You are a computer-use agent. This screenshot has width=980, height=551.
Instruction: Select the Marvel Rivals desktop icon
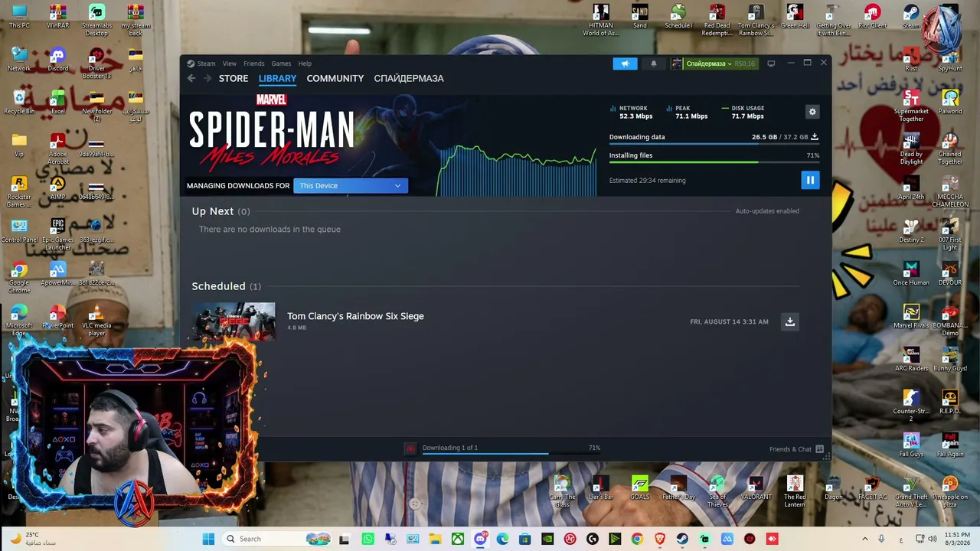pyautogui.click(x=911, y=316)
